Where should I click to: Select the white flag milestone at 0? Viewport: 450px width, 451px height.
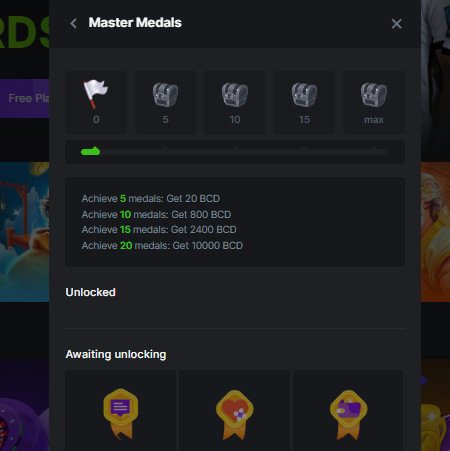coord(96,94)
